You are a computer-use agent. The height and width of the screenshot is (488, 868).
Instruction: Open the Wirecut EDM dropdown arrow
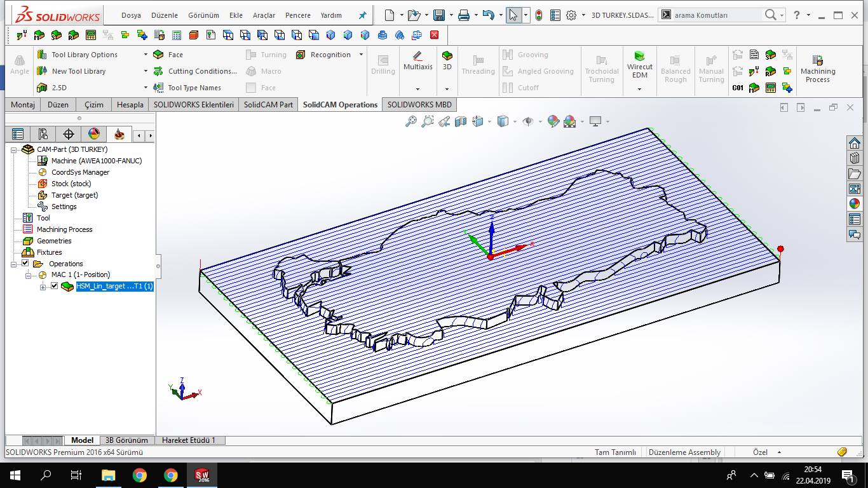640,89
